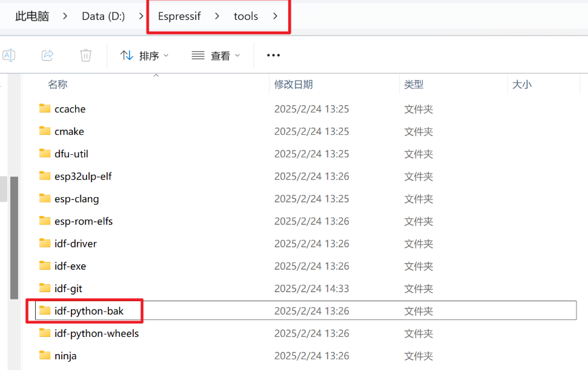This screenshot has width=588, height=375.
Task: Click the delete trash icon
Action: coord(86,56)
